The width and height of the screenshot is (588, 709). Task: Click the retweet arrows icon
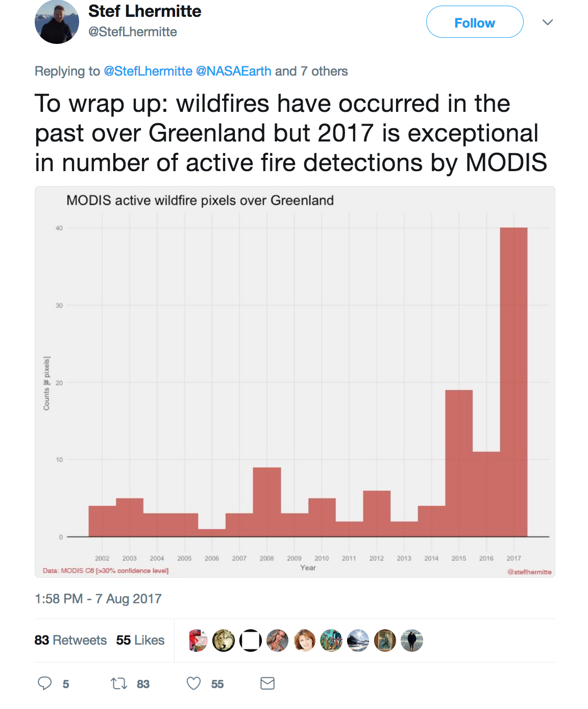119,683
